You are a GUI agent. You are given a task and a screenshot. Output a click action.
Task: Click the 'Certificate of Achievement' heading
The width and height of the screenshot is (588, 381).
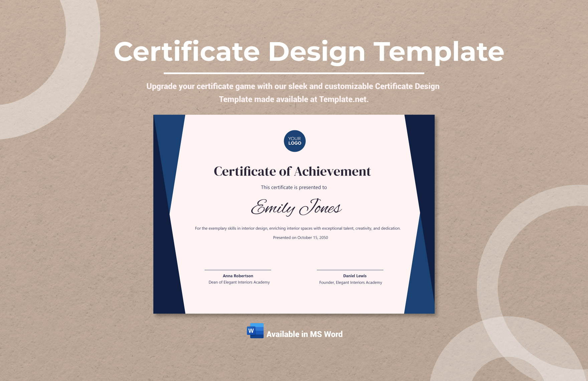[x=293, y=172]
